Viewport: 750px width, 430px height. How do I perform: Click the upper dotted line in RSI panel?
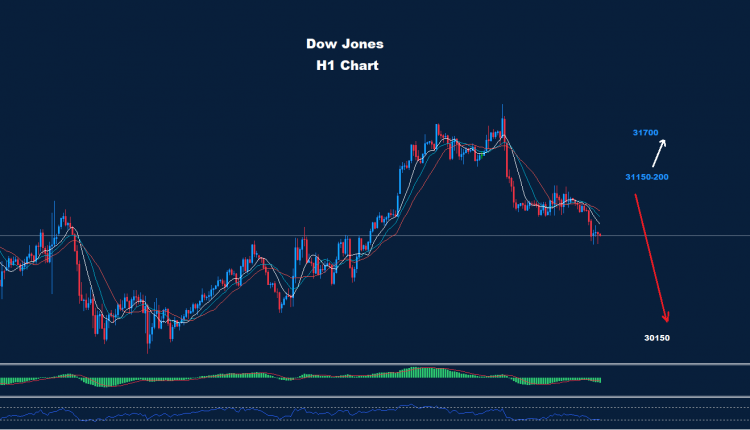pyautogui.click(x=300, y=407)
